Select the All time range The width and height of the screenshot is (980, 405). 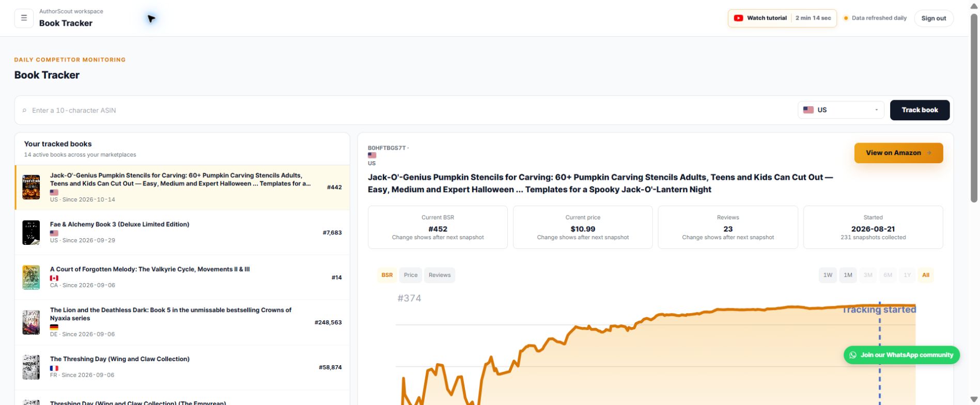click(x=926, y=275)
